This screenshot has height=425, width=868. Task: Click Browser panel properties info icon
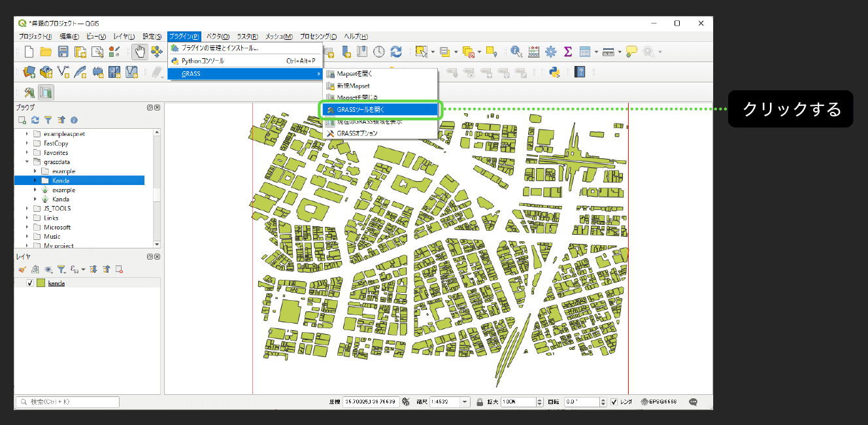pos(75,120)
